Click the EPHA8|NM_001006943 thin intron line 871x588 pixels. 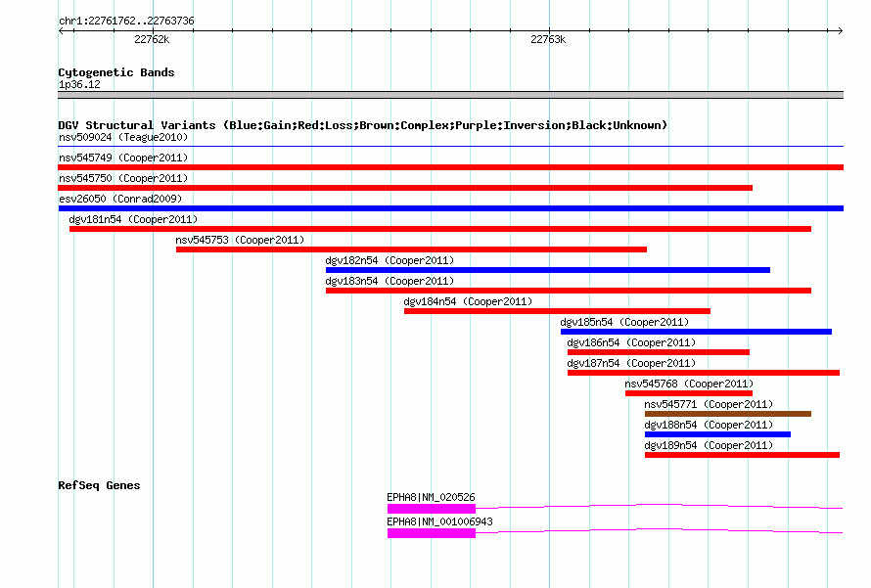coord(659,529)
